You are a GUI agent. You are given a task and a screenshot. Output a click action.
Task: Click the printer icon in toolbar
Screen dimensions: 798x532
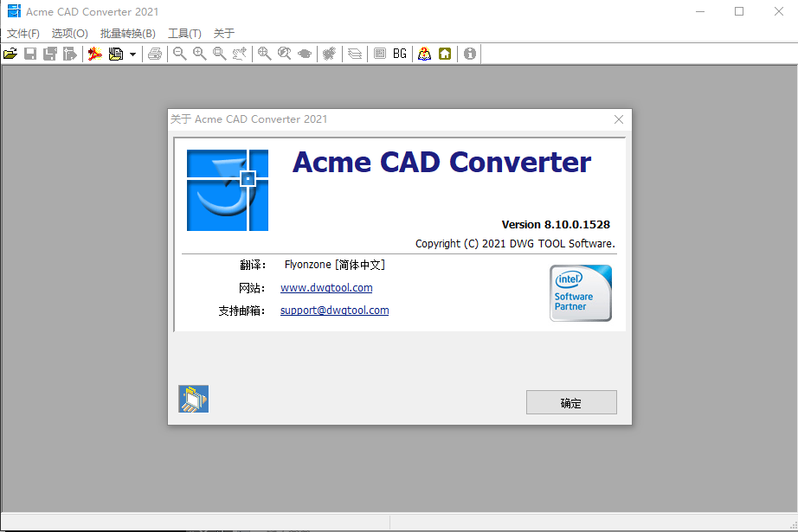tap(155, 54)
